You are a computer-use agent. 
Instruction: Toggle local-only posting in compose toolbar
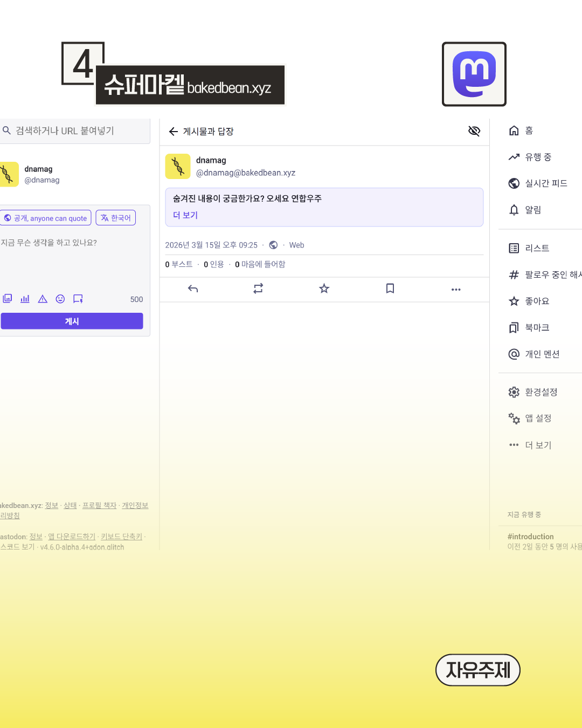point(78,299)
